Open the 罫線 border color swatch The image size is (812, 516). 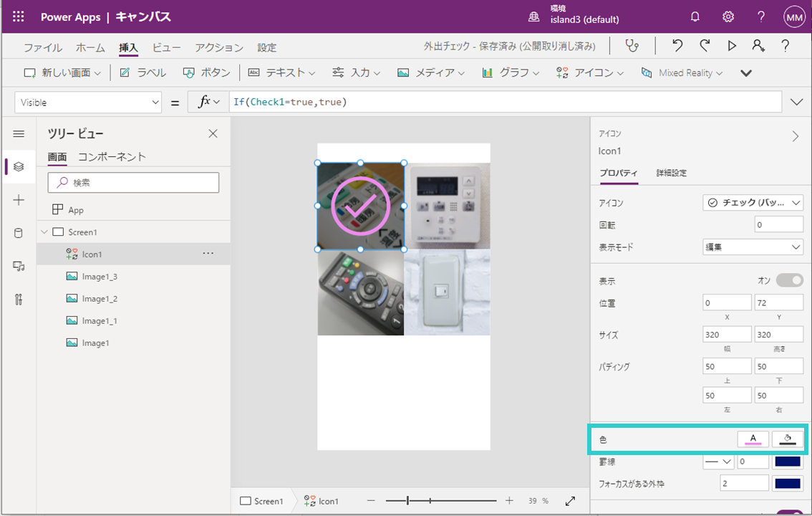(x=788, y=461)
